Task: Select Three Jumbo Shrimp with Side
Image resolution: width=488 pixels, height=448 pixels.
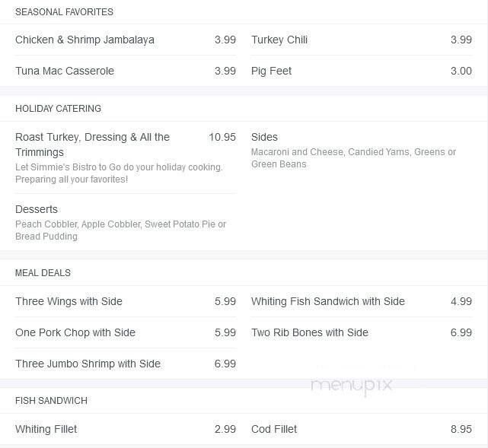Action: pyautogui.click(x=88, y=364)
